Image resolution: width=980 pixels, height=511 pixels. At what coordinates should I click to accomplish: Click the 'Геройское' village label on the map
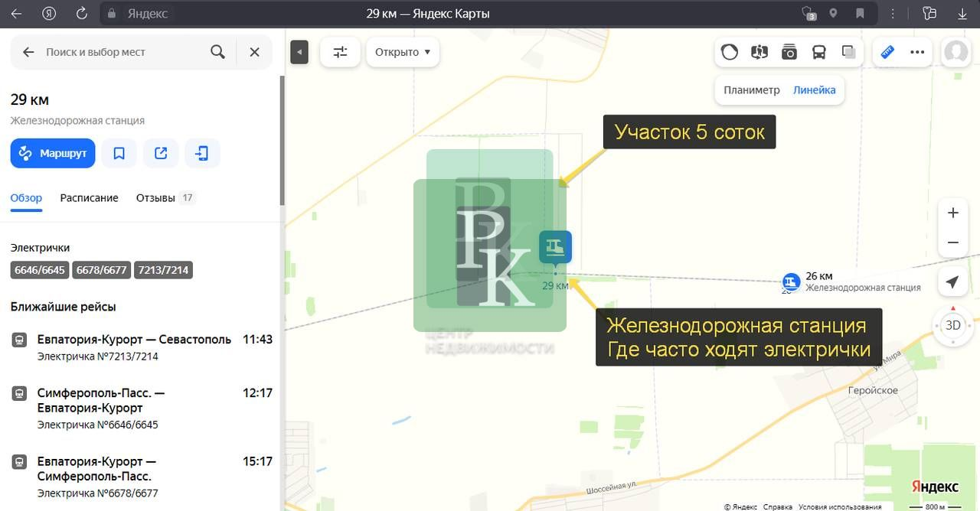click(x=873, y=390)
